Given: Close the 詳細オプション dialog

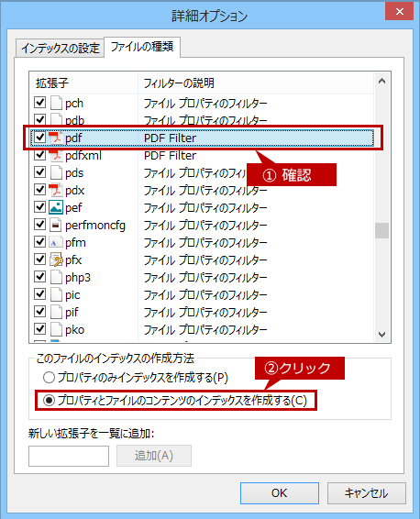Looking at the screenshot, I should click(400, 11).
